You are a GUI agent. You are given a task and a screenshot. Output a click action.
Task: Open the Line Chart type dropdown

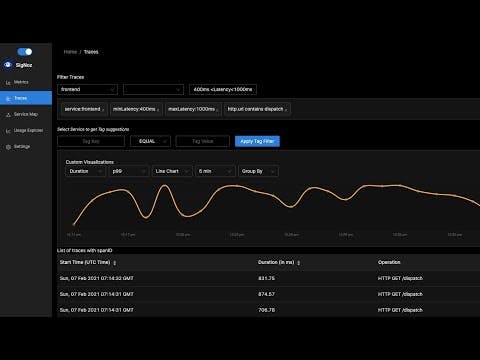coord(172,171)
